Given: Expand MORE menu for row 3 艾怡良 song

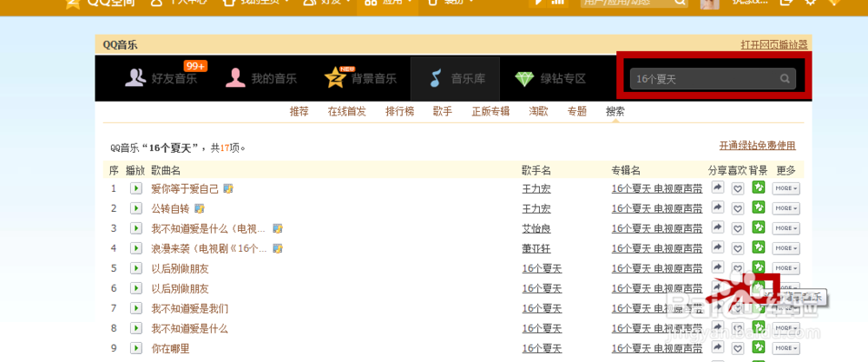Looking at the screenshot, I should tap(786, 228).
